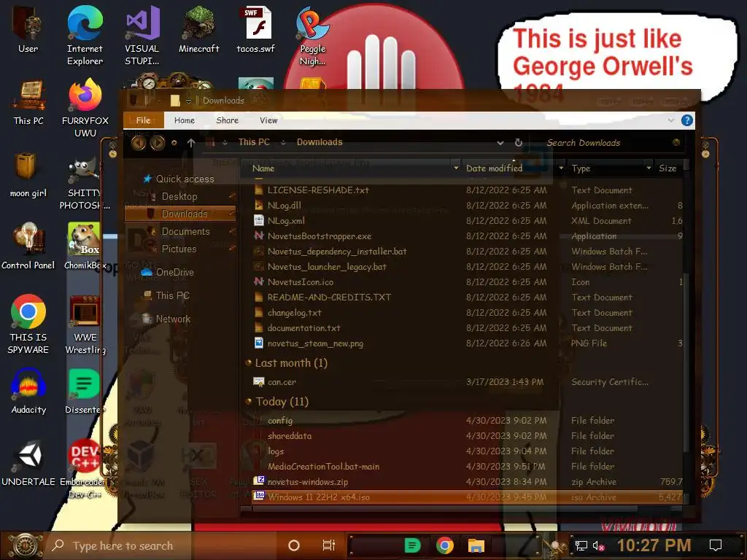
Task: Open the File ribbon tab
Action: [x=144, y=120]
